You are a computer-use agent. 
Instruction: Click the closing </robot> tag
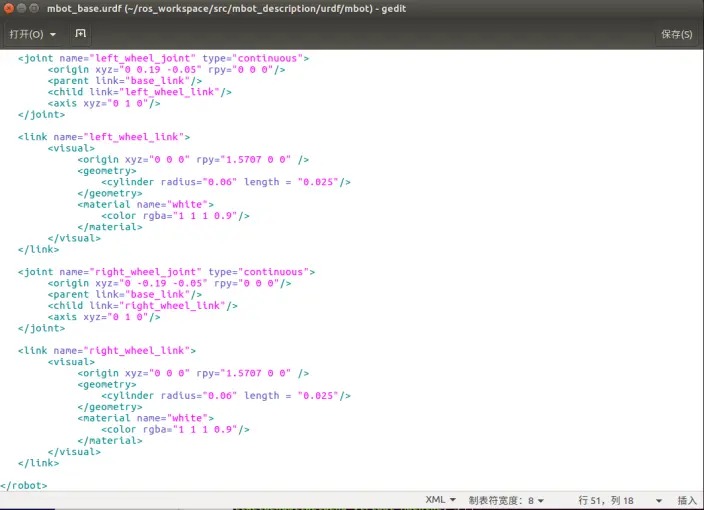point(24,485)
